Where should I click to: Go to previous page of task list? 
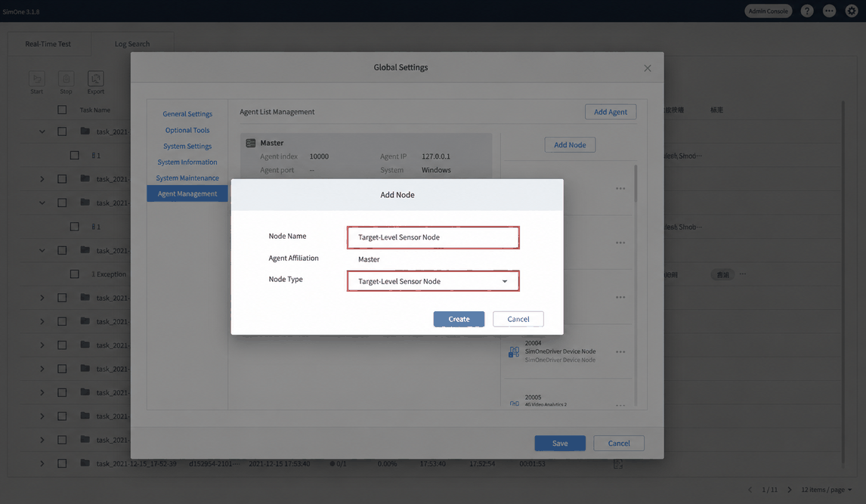pyautogui.click(x=750, y=490)
